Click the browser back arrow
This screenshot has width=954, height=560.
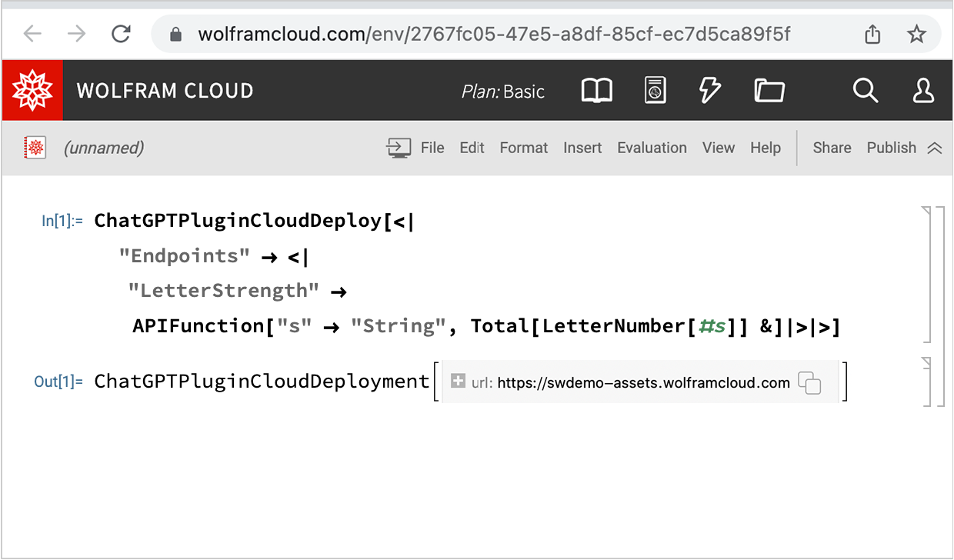point(32,34)
